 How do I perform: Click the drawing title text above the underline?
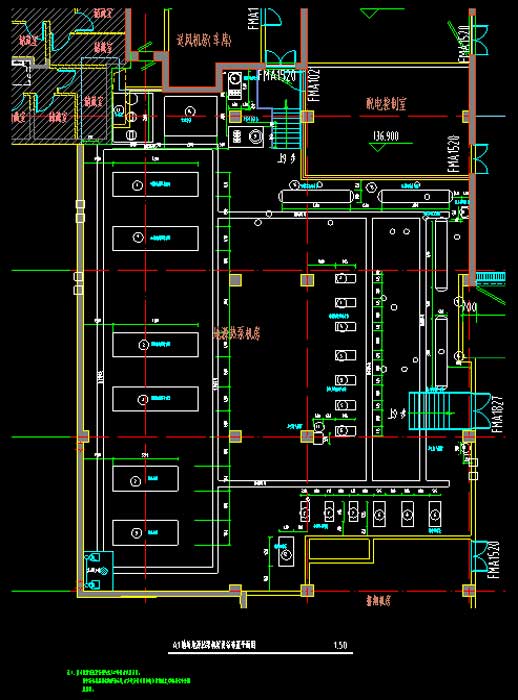(x=214, y=645)
